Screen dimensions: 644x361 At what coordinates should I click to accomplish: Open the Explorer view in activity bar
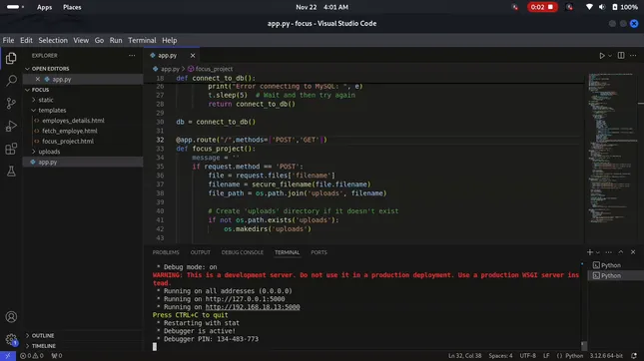tap(11, 58)
